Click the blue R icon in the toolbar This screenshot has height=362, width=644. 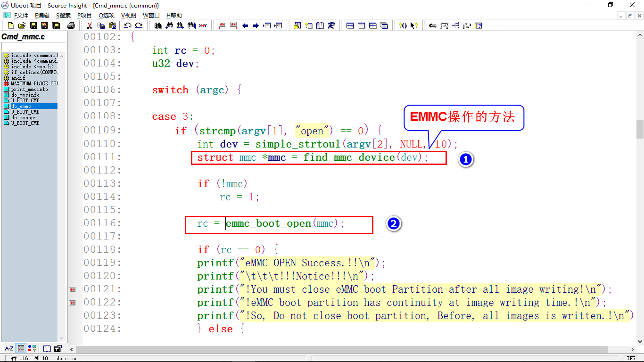point(331,25)
